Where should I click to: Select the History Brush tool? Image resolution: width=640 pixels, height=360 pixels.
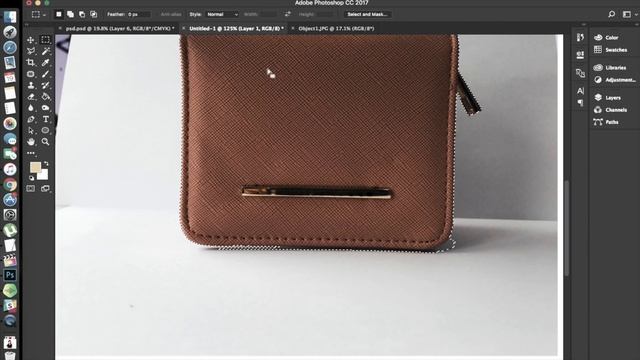pyautogui.click(x=45, y=85)
